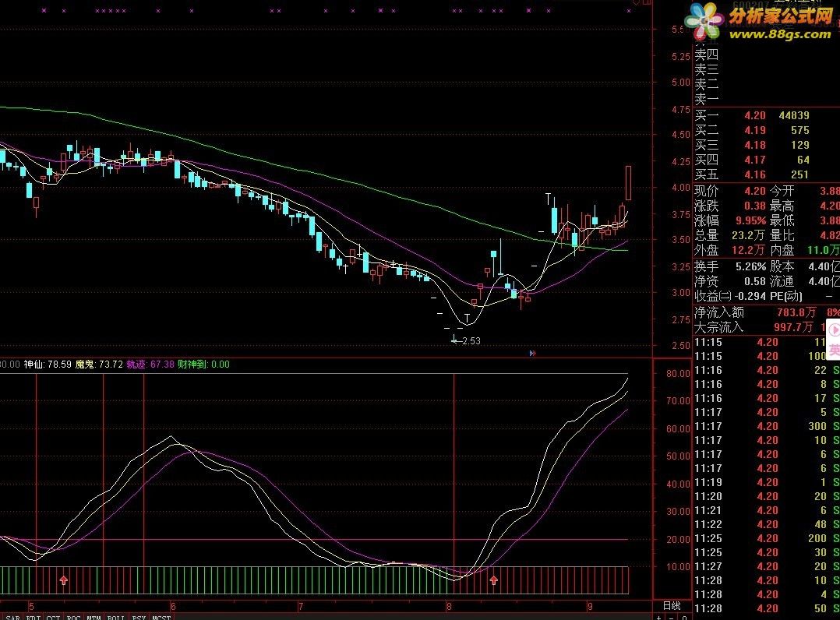Click the 财神到: 0.00 indicator legend
This screenshot has width=840, height=620.
pos(203,364)
